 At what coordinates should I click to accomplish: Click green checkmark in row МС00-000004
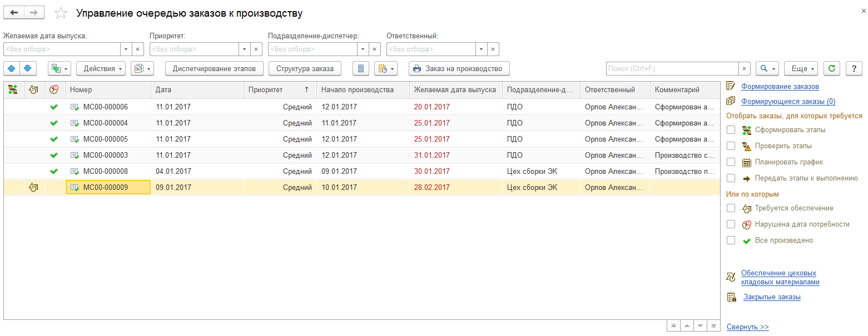tap(54, 123)
